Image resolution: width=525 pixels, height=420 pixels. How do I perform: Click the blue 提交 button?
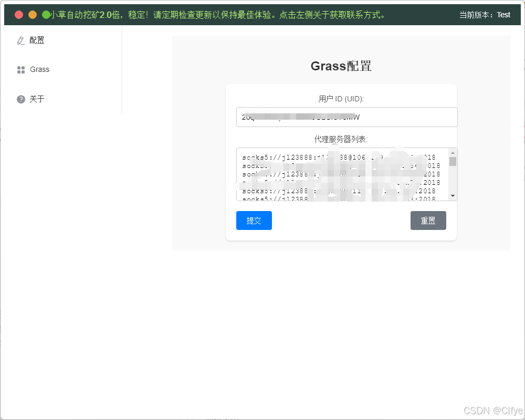coord(254,220)
